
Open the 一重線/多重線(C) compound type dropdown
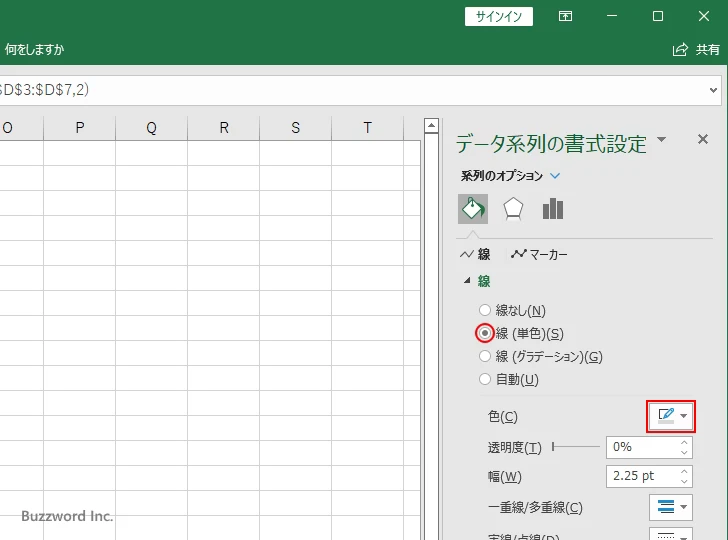670,507
